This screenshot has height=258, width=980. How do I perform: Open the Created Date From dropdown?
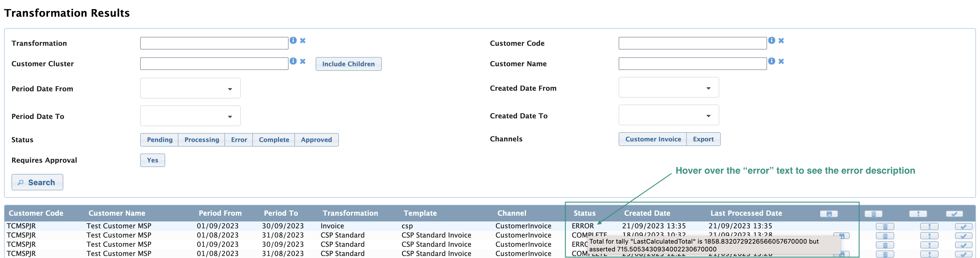(x=669, y=88)
